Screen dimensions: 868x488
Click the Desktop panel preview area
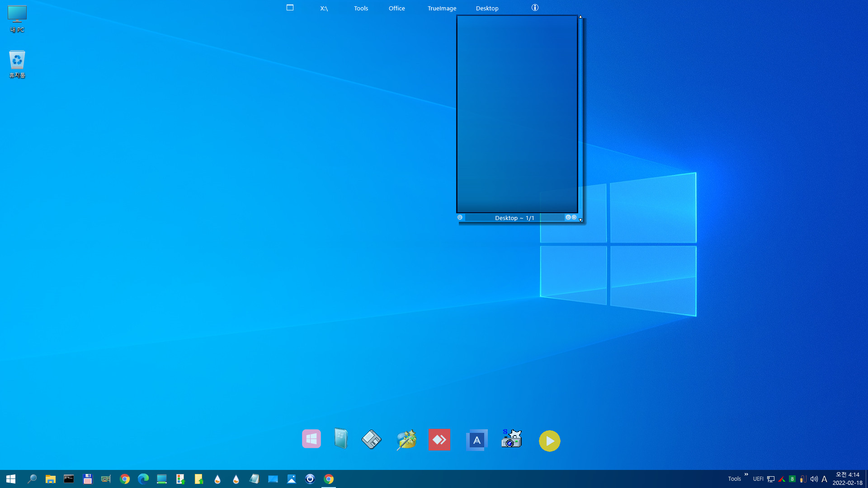pos(517,114)
